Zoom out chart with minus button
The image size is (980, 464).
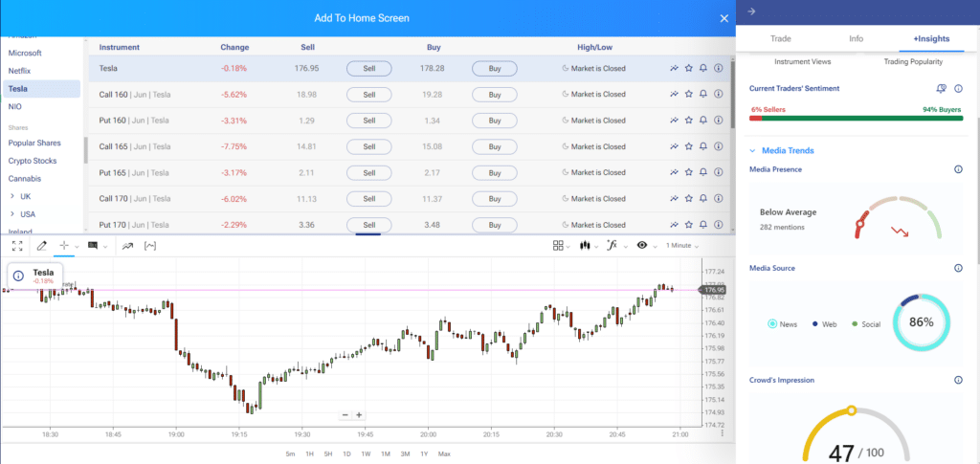click(345, 415)
